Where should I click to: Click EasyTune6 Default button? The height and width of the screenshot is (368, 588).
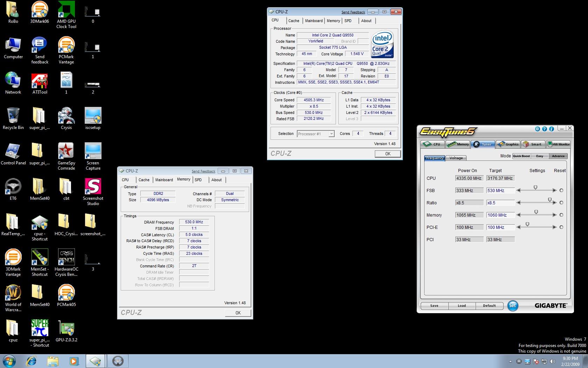[489, 306]
